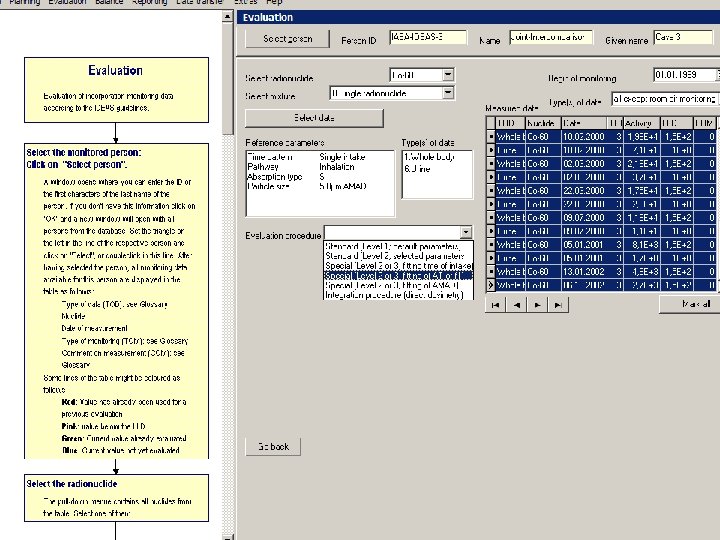
Task: Click date cell 09.07.2000
Action: [x=584, y=218]
